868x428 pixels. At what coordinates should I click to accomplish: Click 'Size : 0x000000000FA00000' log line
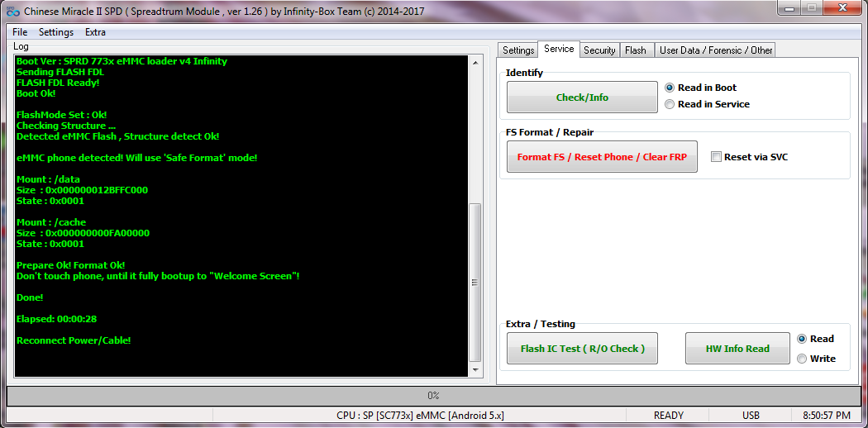coord(83,233)
